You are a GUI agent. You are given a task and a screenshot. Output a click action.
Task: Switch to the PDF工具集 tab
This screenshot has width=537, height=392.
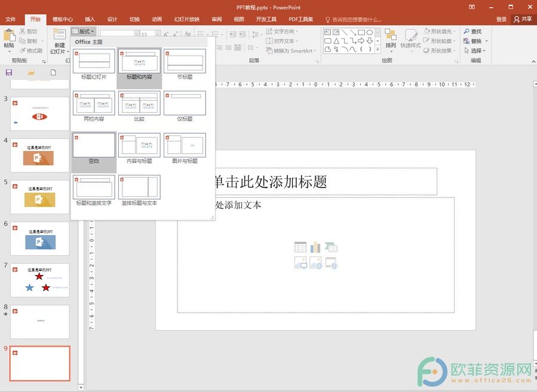click(300, 19)
